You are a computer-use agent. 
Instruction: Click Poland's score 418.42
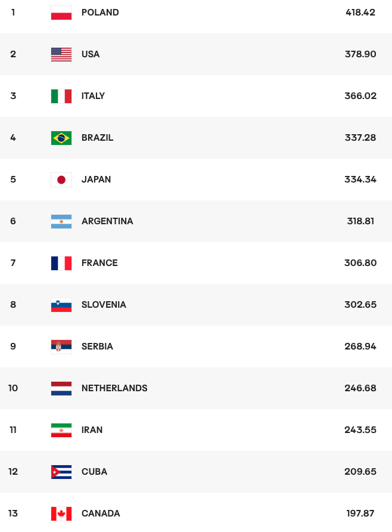pos(360,13)
